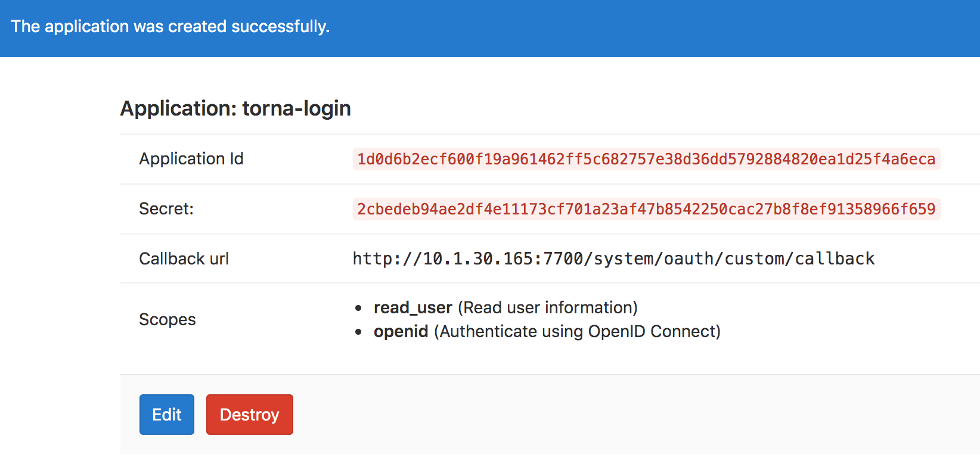Viewport: 980px width, 461px height.
Task: Click the message 'The application was created successfully'
Action: pyautogui.click(x=170, y=27)
